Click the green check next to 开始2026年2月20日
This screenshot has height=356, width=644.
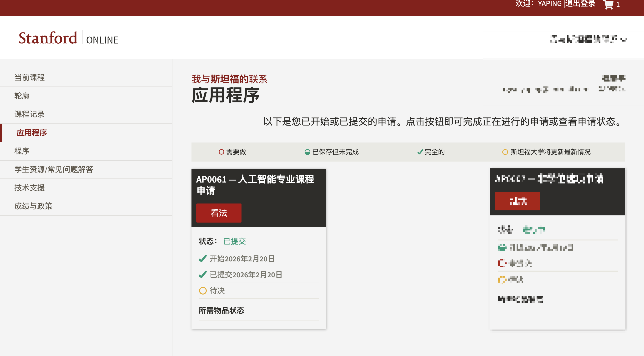pos(202,259)
